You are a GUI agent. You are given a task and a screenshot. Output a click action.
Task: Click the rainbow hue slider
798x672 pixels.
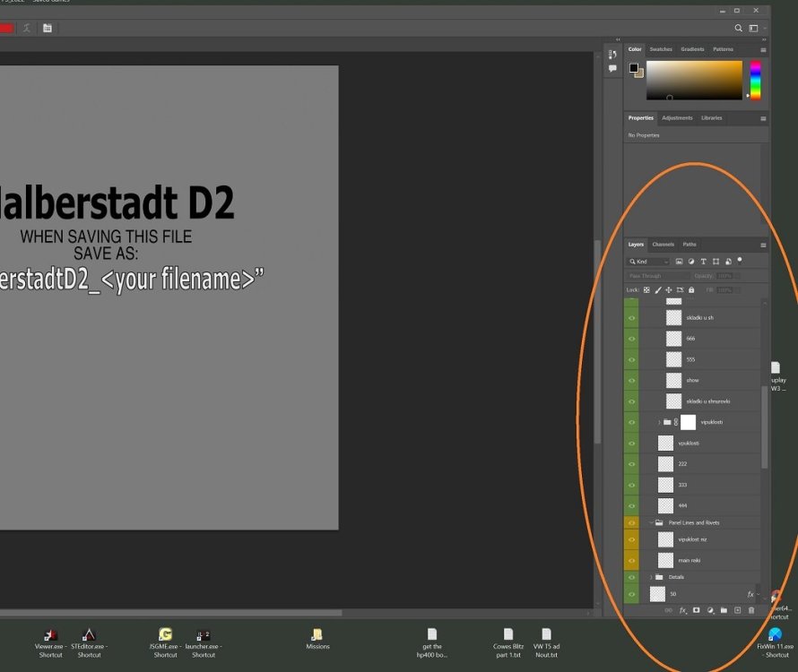pyautogui.click(x=755, y=81)
